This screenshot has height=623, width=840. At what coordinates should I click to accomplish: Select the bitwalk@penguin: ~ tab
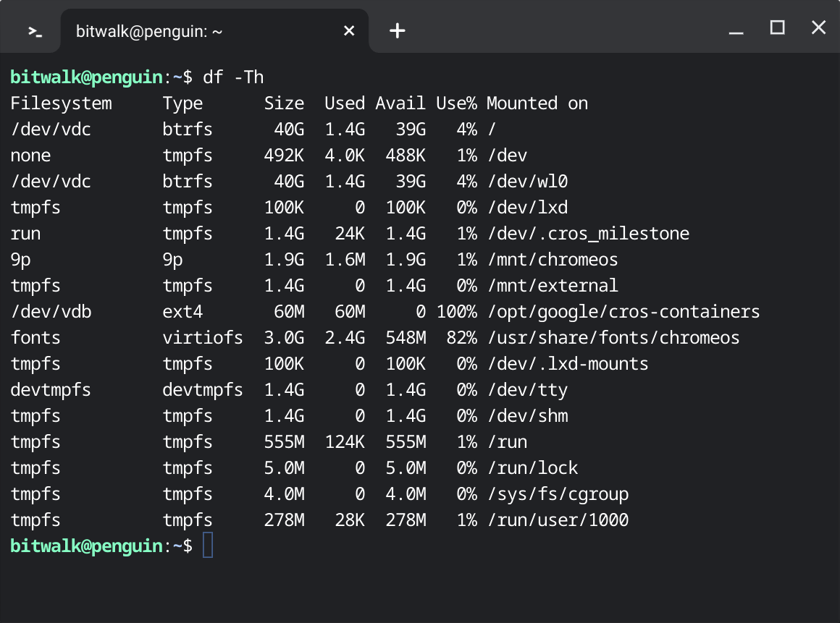point(214,31)
